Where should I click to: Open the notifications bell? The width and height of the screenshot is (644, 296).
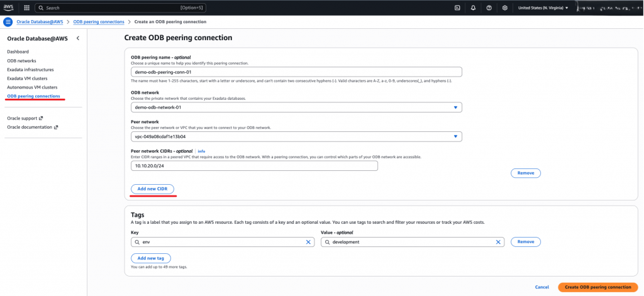pos(473,8)
